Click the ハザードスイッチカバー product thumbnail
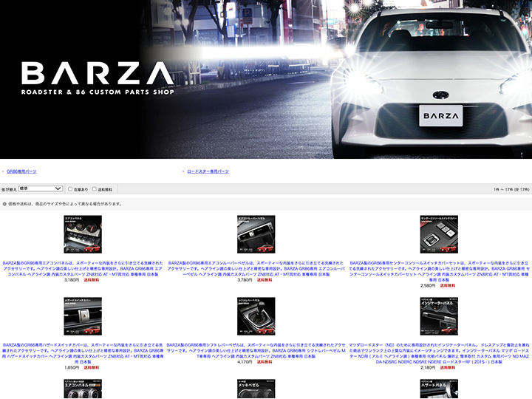The height and width of the screenshot is (399, 532). (x=83, y=316)
